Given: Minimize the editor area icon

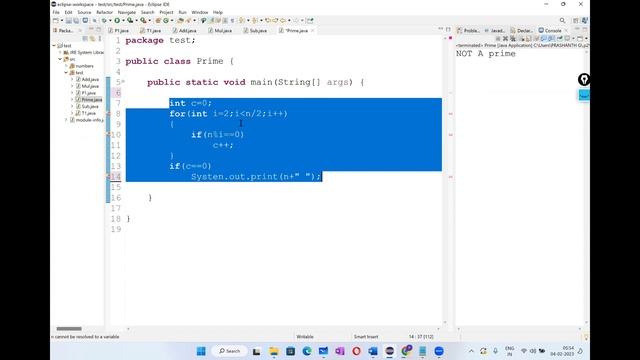Looking at the screenshot, I should point(440,29).
